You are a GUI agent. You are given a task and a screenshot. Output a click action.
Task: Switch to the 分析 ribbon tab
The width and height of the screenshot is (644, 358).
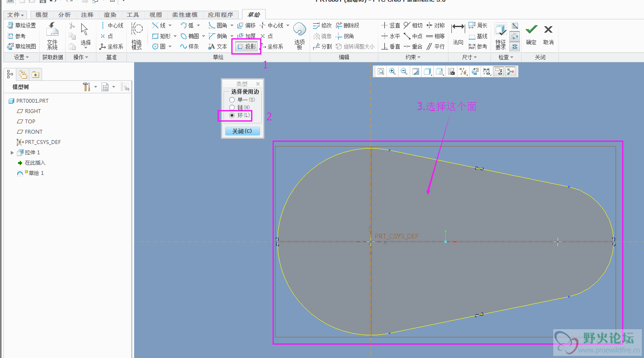(x=64, y=15)
